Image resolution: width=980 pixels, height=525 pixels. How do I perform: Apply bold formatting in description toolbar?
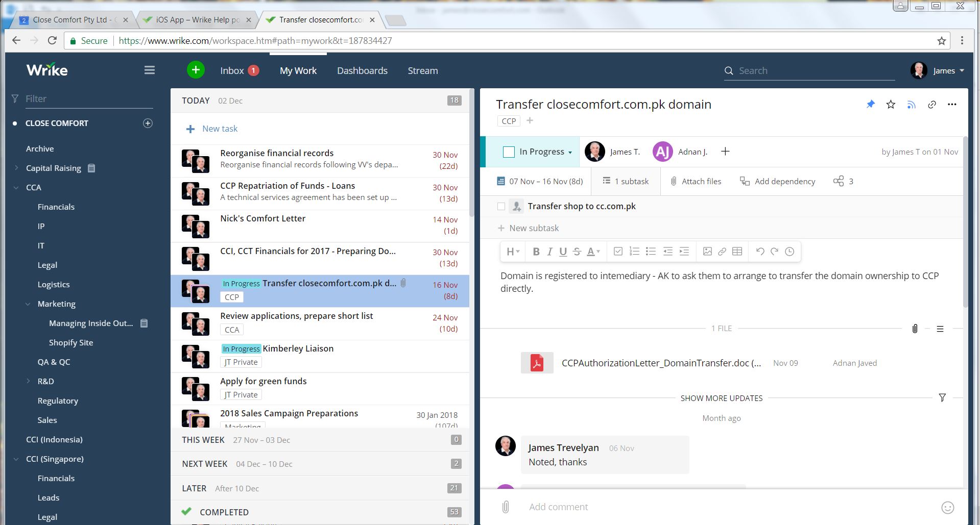pyautogui.click(x=536, y=251)
